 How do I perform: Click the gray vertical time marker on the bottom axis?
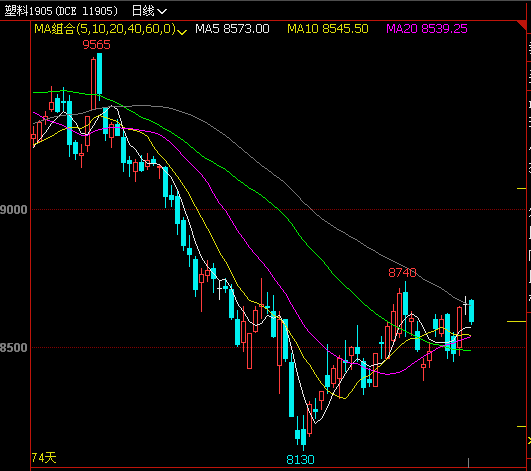[x=468, y=463]
